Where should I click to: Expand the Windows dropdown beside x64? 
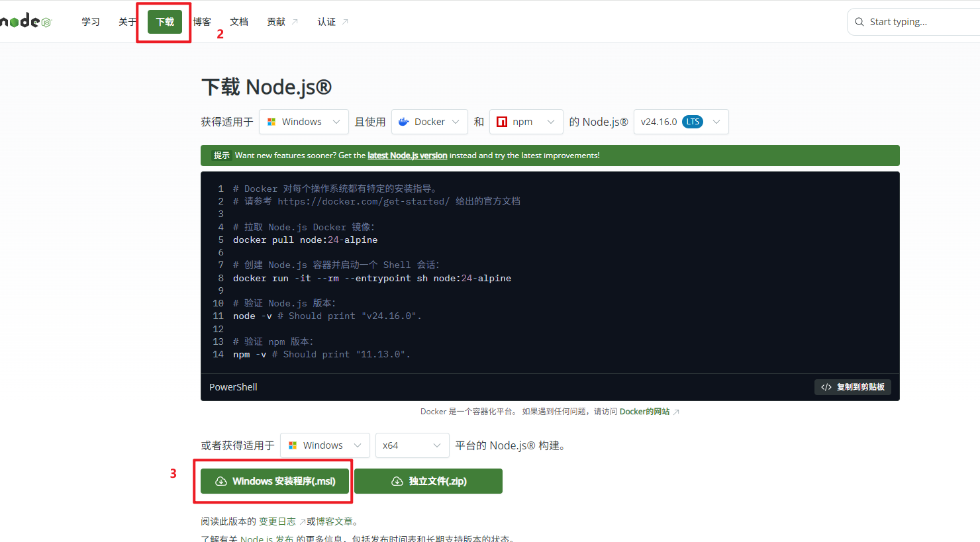pos(325,445)
